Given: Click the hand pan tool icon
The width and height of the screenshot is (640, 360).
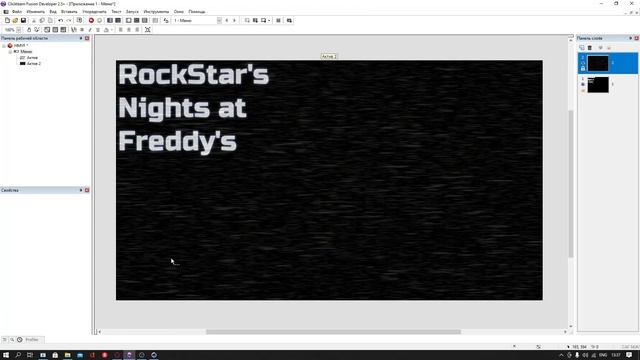Looking at the screenshot, I should (29, 30).
